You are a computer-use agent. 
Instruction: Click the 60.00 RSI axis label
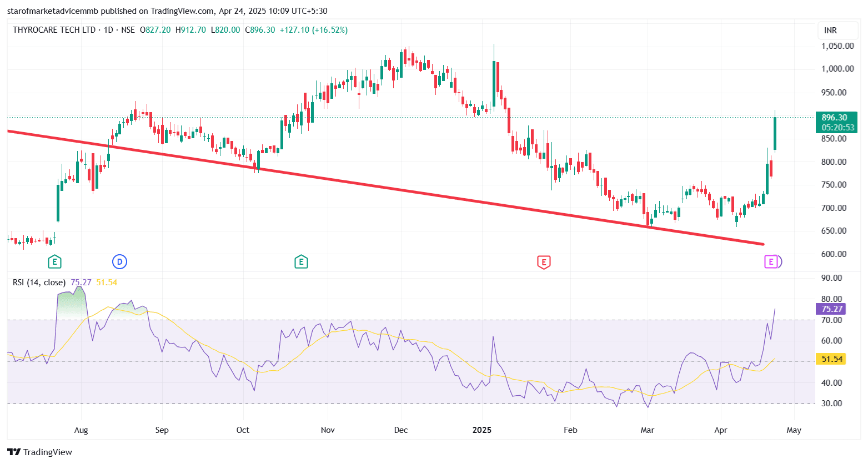pos(832,341)
